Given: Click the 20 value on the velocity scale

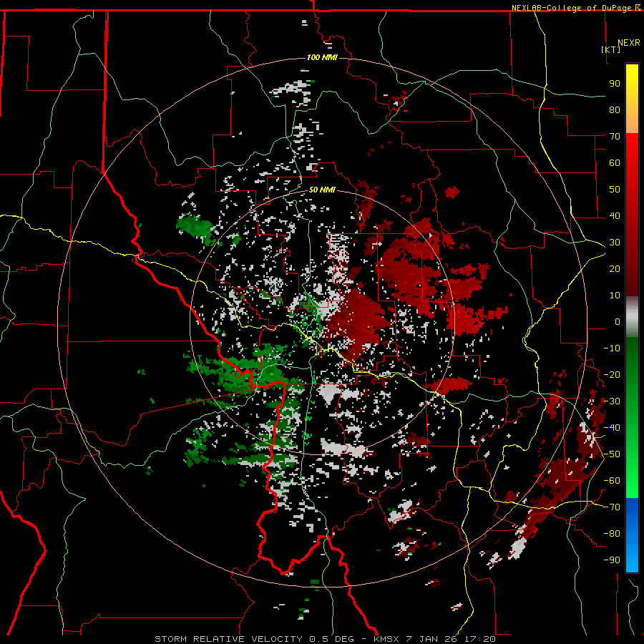Looking at the screenshot, I should (615, 268).
